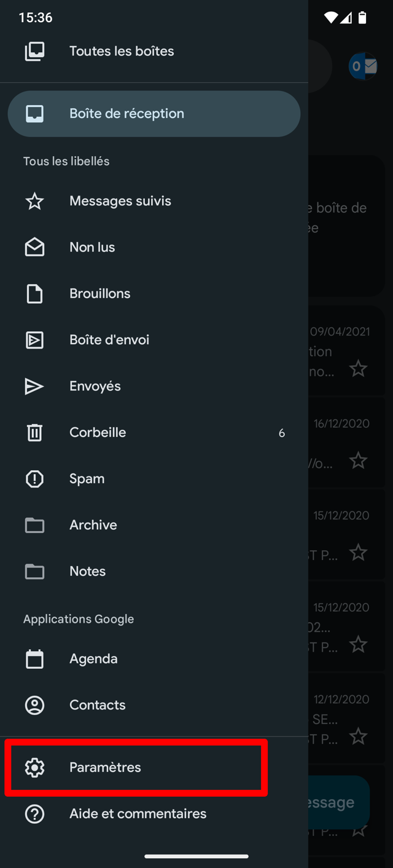Tap the Brouillons document icon
This screenshot has width=393, height=868.
pos(34,293)
